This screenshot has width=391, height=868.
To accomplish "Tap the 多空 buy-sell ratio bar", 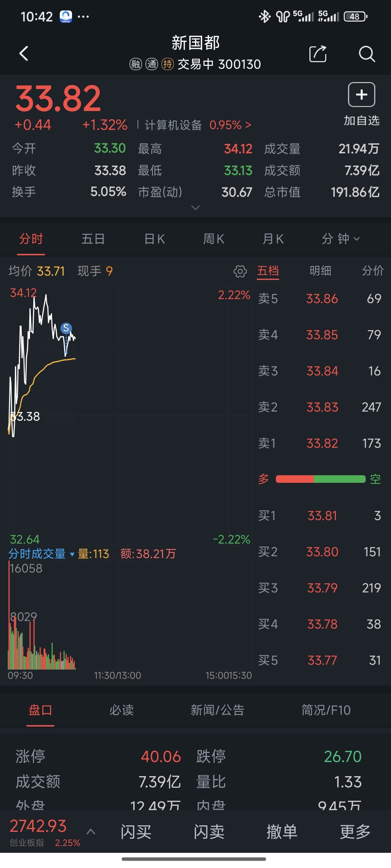I will (x=320, y=479).
